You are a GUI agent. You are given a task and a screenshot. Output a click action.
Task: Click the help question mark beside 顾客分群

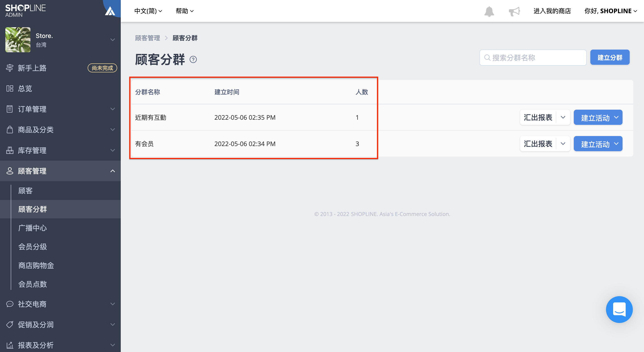[x=193, y=59]
